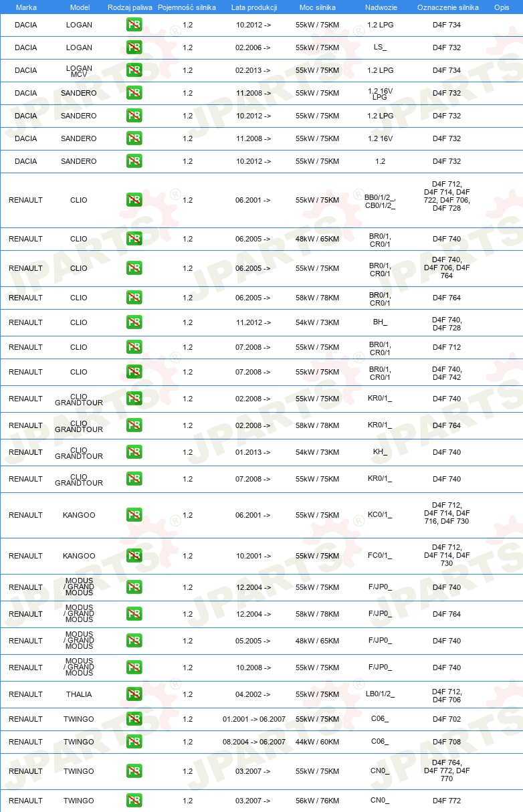
Task: Click the fuel icon in the Logan MCV row
Action: coord(134,70)
